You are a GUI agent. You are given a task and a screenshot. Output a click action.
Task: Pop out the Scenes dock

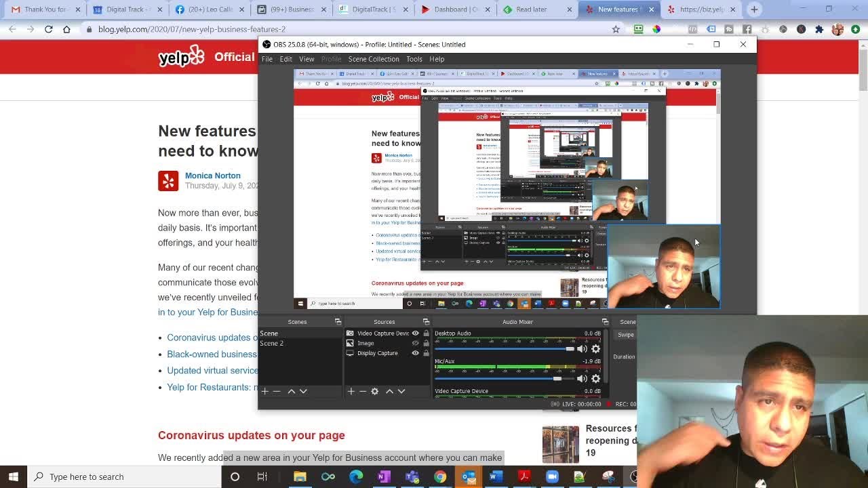tap(338, 322)
